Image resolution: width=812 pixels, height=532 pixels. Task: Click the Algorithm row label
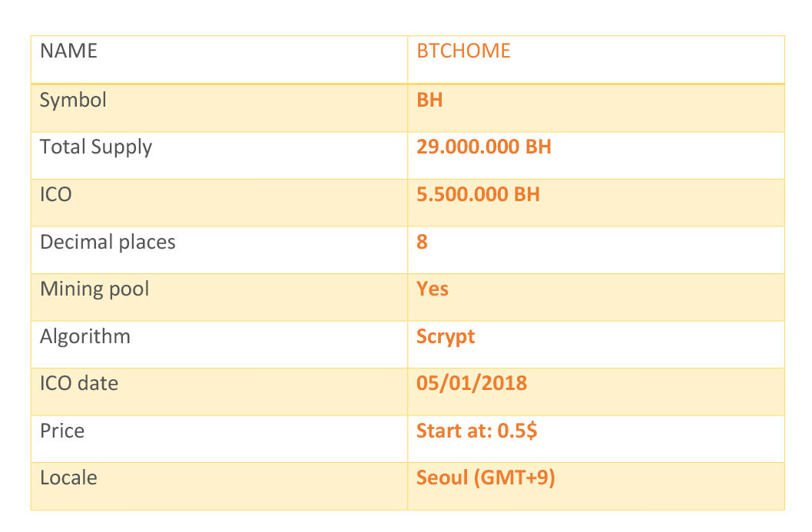point(85,337)
